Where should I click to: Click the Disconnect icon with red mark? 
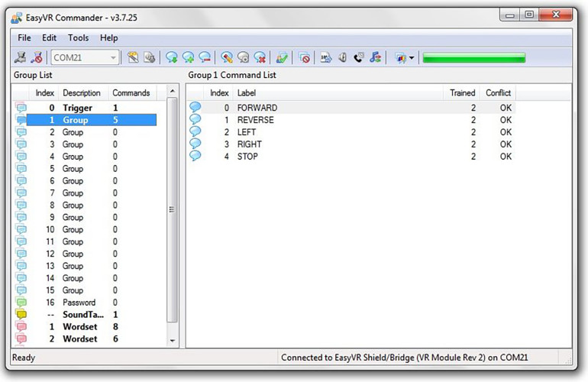pos(37,57)
